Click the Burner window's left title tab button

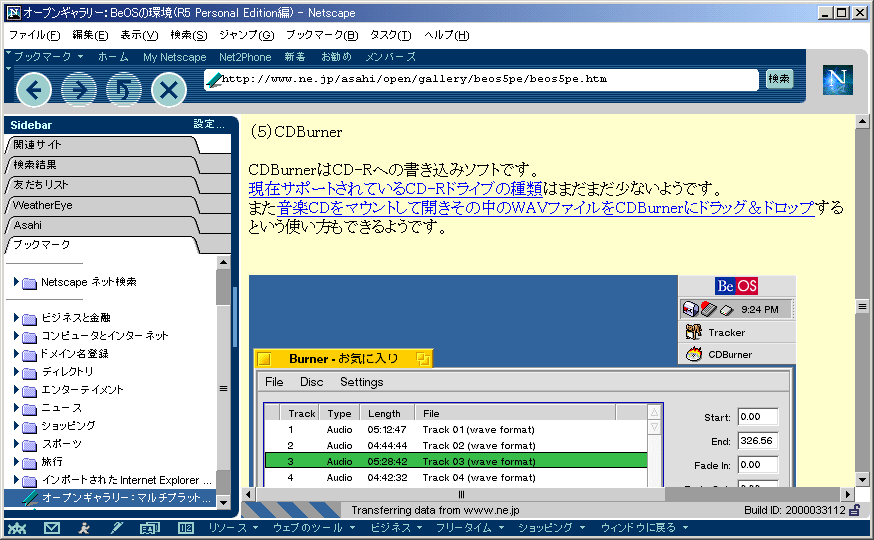[x=264, y=359]
